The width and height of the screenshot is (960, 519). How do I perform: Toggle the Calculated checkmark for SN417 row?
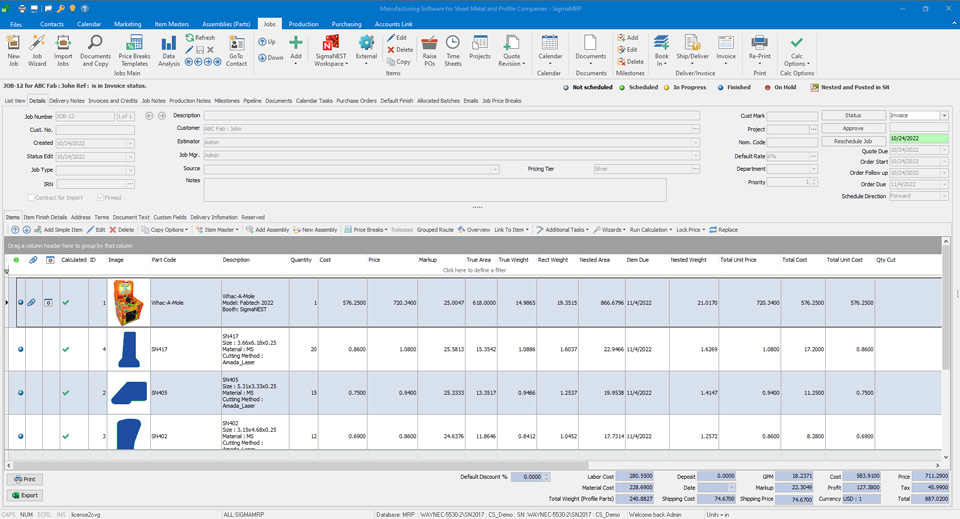tap(66, 349)
